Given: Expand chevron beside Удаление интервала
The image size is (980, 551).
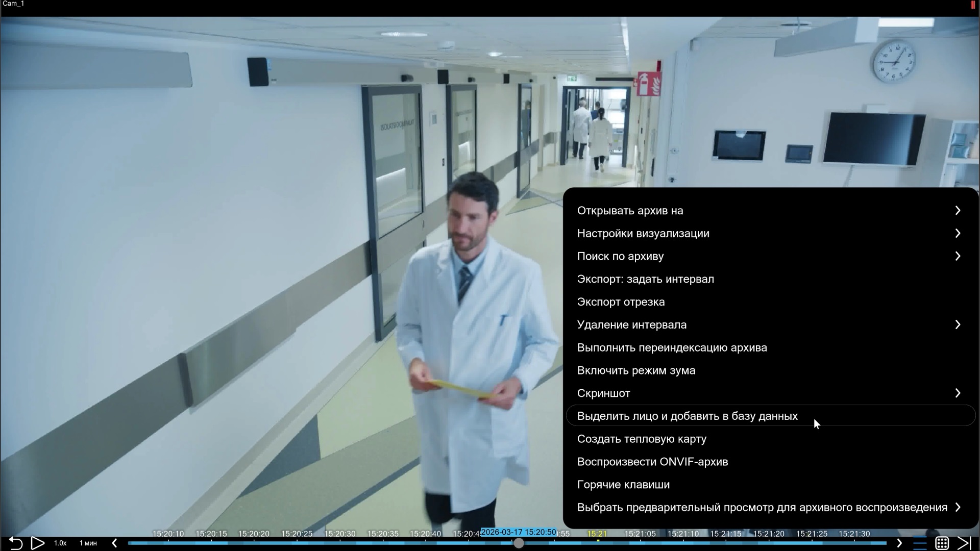Looking at the screenshot, I should click(x=958, y=325).
